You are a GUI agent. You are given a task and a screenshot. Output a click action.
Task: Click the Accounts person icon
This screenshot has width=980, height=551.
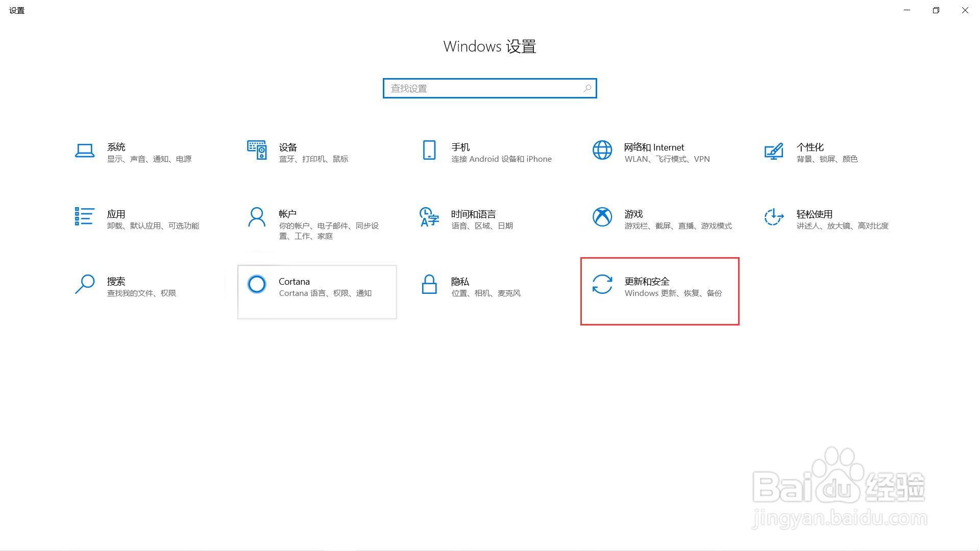tap(257, 217)
